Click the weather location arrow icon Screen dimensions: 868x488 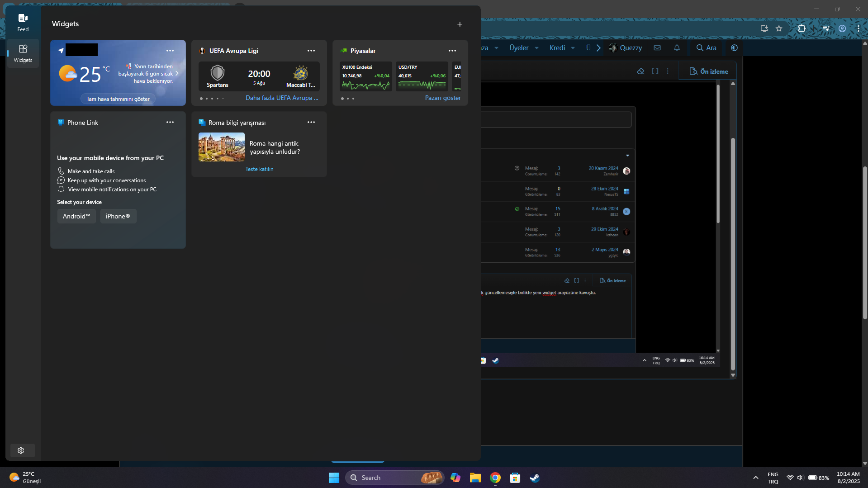(x=61, y=50)
